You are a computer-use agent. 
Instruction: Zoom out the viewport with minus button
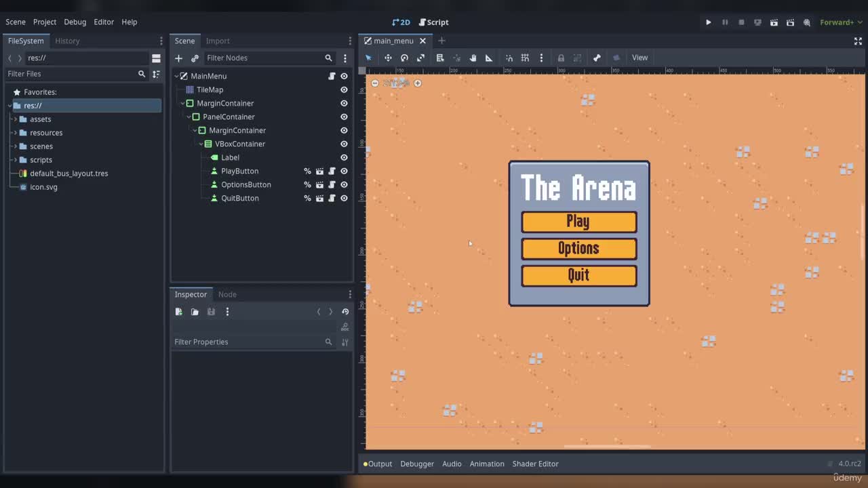tap(375, 83)
